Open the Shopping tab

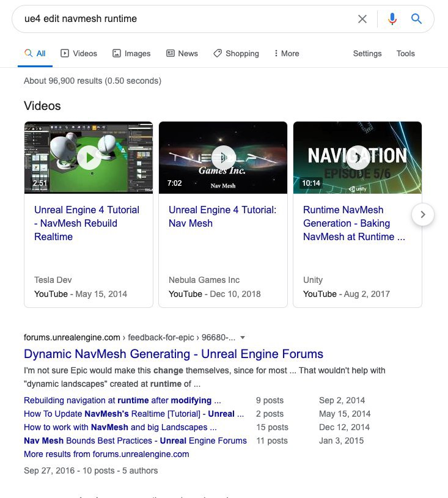tap(236, 53)
